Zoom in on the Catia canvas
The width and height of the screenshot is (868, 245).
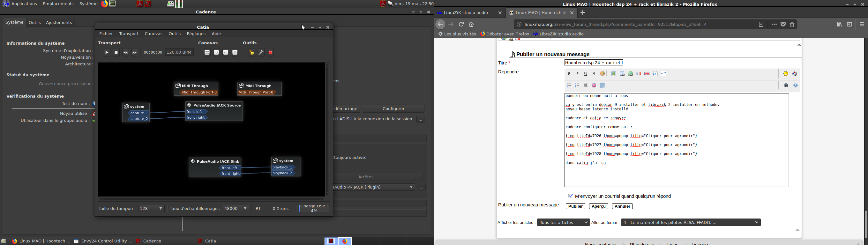(217, 53)
